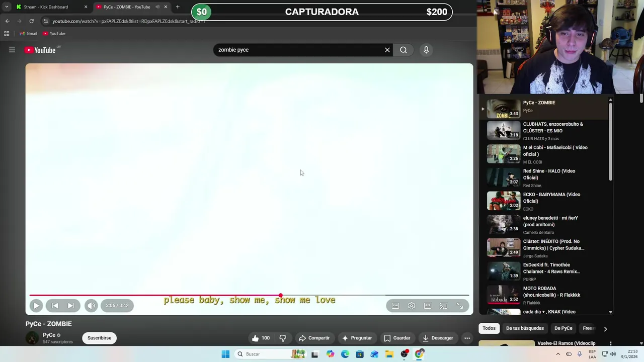Viewport: 644px width, 362px height.
Task: Select the De PyCe filter chip
Action: tap(563, 328)
